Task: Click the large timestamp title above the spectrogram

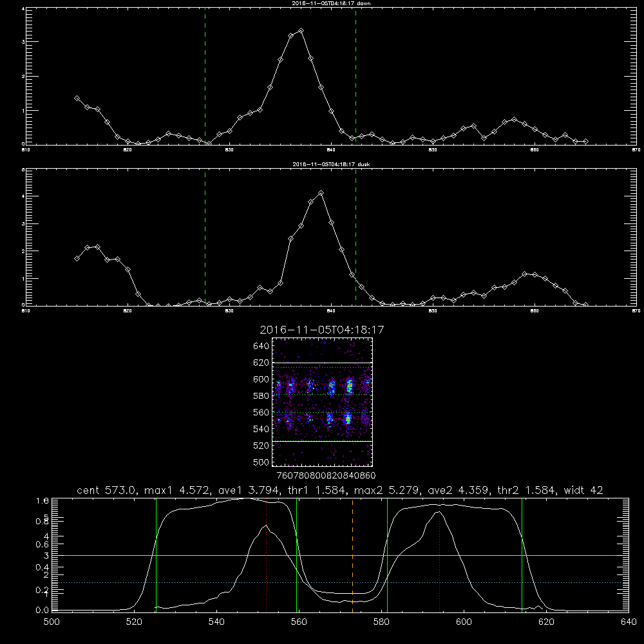Action: tap(322, 330)
